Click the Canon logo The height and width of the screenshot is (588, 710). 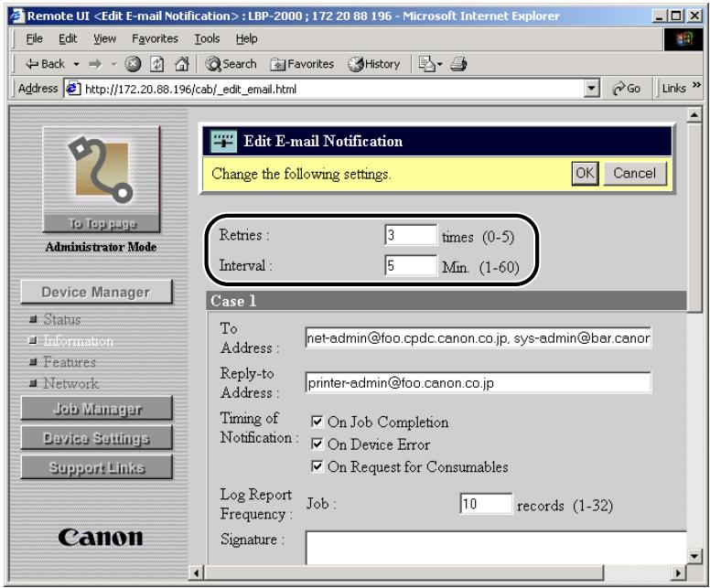(101, 538)
